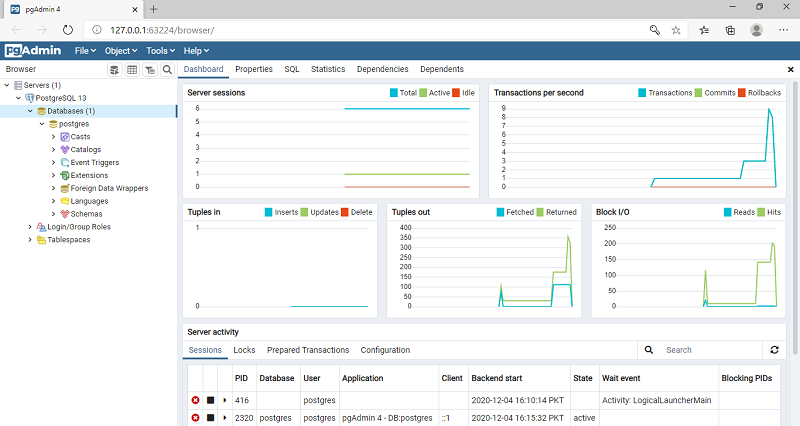Click the Tablespaces folder icon

click(x=41, y=240)
